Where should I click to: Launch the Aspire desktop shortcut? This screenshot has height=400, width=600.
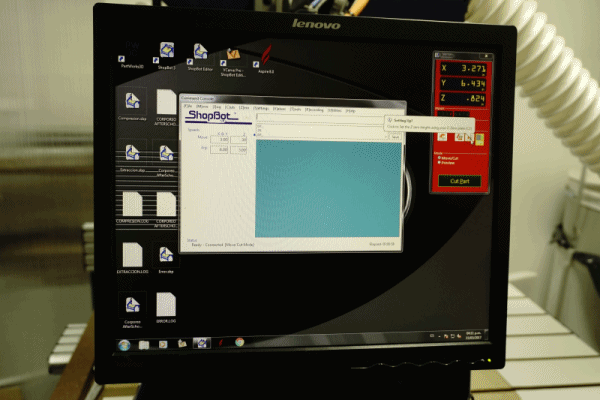pyautogui.click(x=265, y=59)
